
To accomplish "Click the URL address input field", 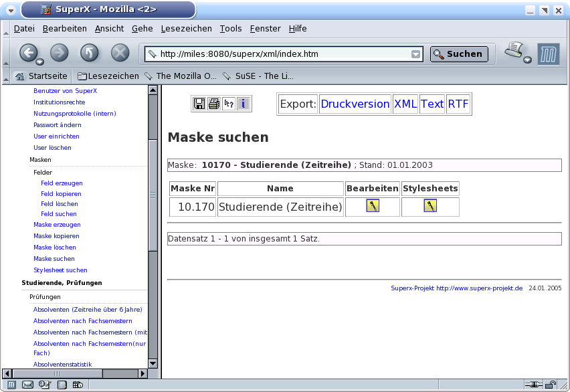I will pyautogui.click(x=281, y=54).
